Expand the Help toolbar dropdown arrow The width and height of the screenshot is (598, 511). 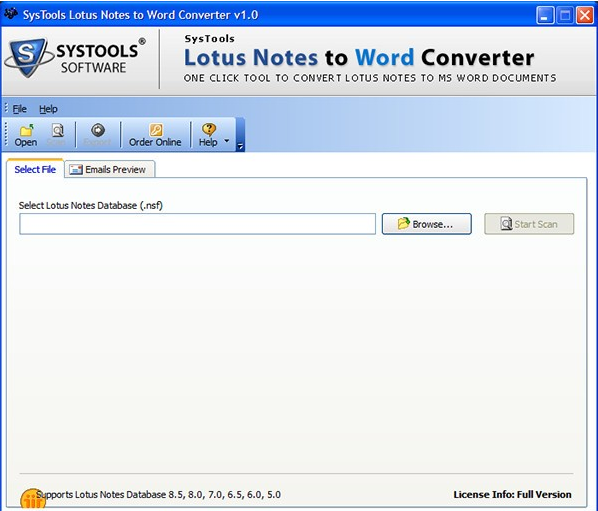tap(227, 141)
